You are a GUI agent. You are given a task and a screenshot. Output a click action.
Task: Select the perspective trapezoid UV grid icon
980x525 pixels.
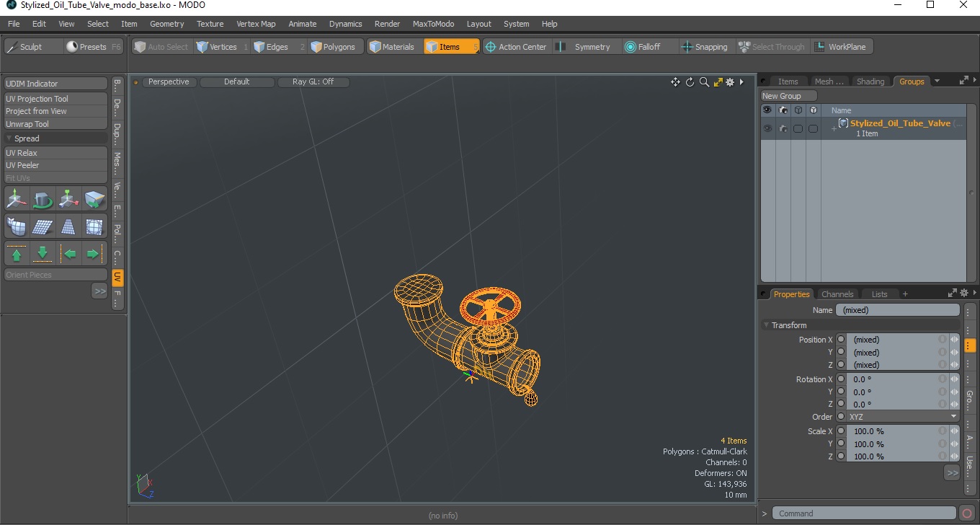tap(68, 226)
